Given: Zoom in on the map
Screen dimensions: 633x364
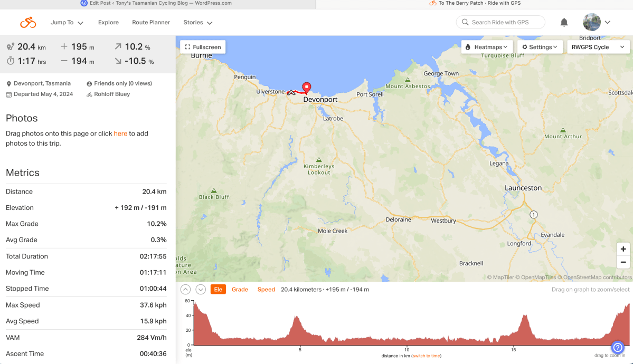Looking at the screenshot, I should (x=623, y=249).
